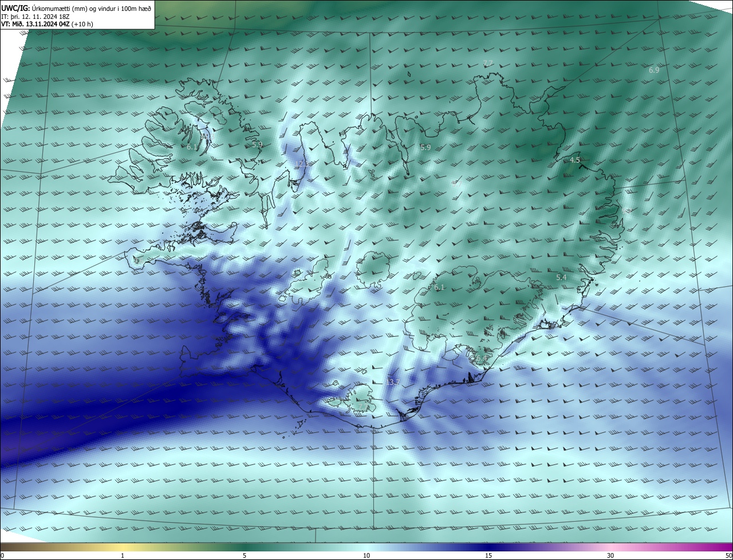The height and width of the screenshot is (560, 733).
Task: Click the '0' tick on the color scale
Action: click(x=2, y=555)
